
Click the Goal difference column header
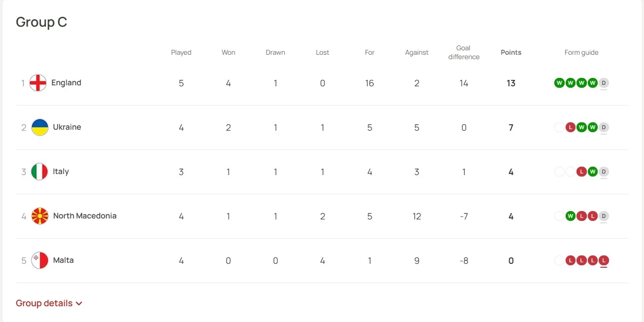[x=464, y=52]
